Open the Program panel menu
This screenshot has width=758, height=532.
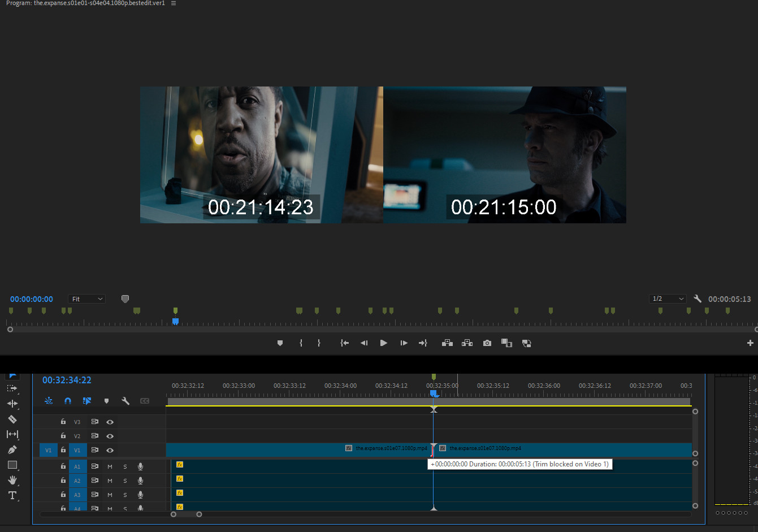(x=174, y=3)
